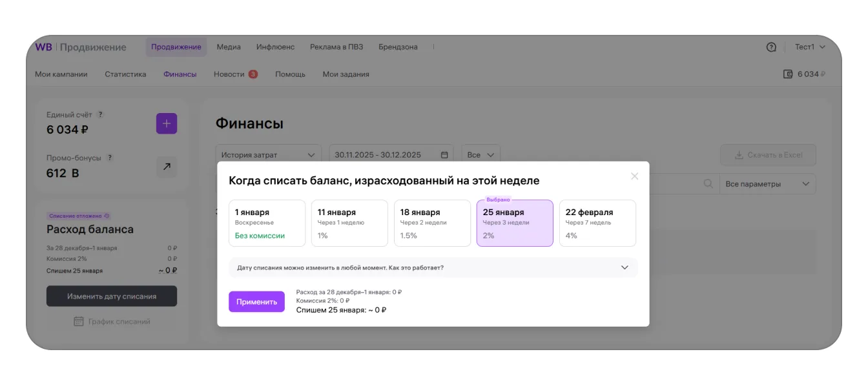Click the plus button to top up account
Screen dimensions: 868x385
coord(166,123)
